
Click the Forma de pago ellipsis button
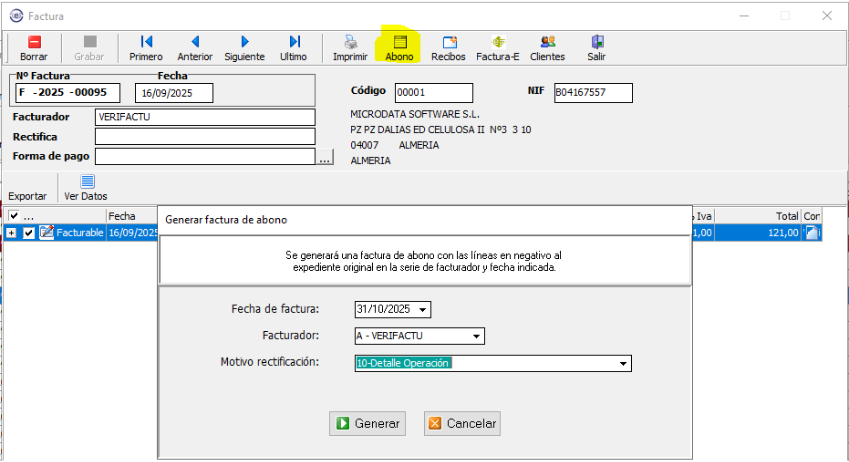325,157
